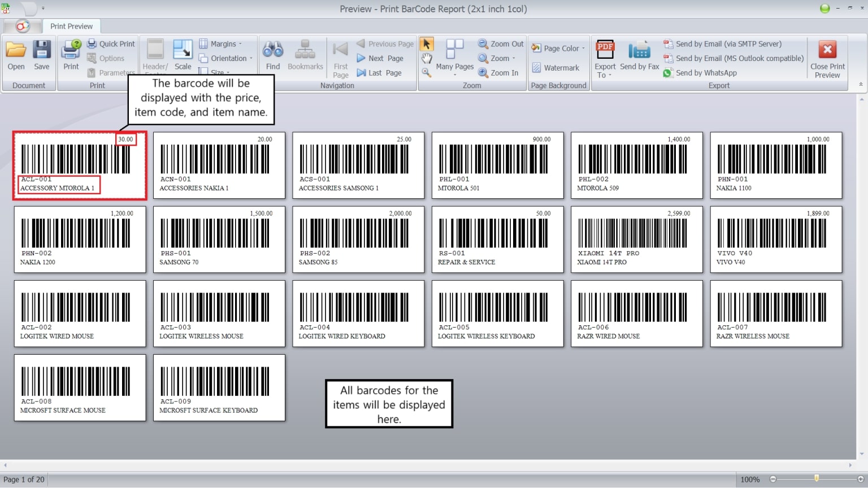Select the ACL-001 ACCESSORY MTOROLA barcode
Screen dimensions: 868x488
click(79, 165)
